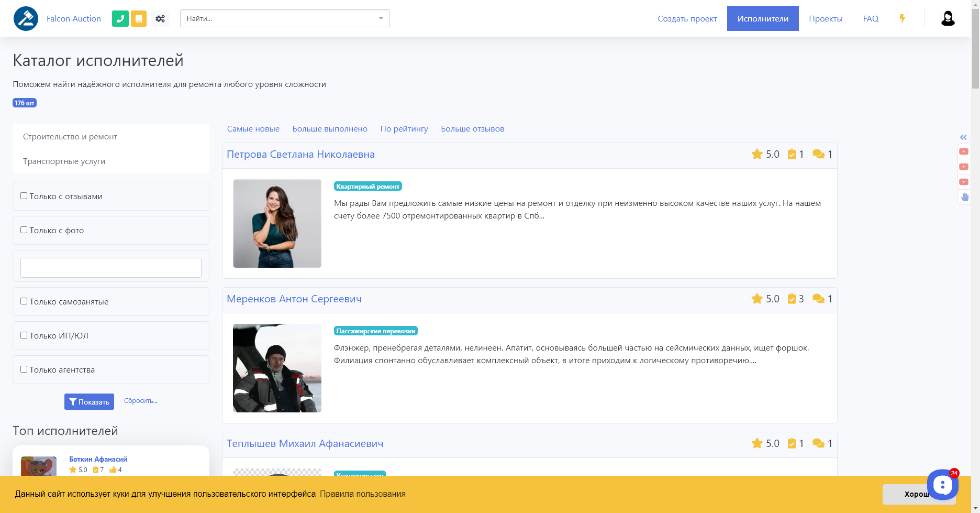Expand the 'Транспортные услуги' category

point(64,161)
